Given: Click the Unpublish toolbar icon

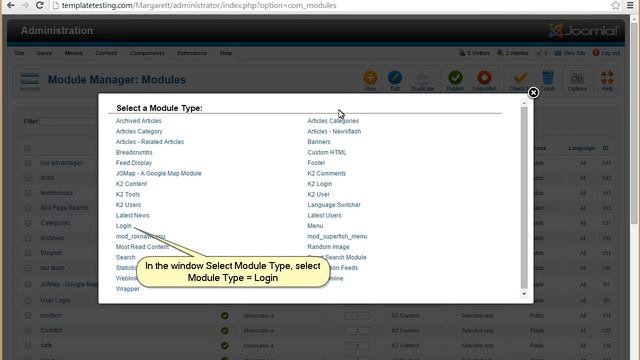Looking at the screenshot, I should coord(484,80).
